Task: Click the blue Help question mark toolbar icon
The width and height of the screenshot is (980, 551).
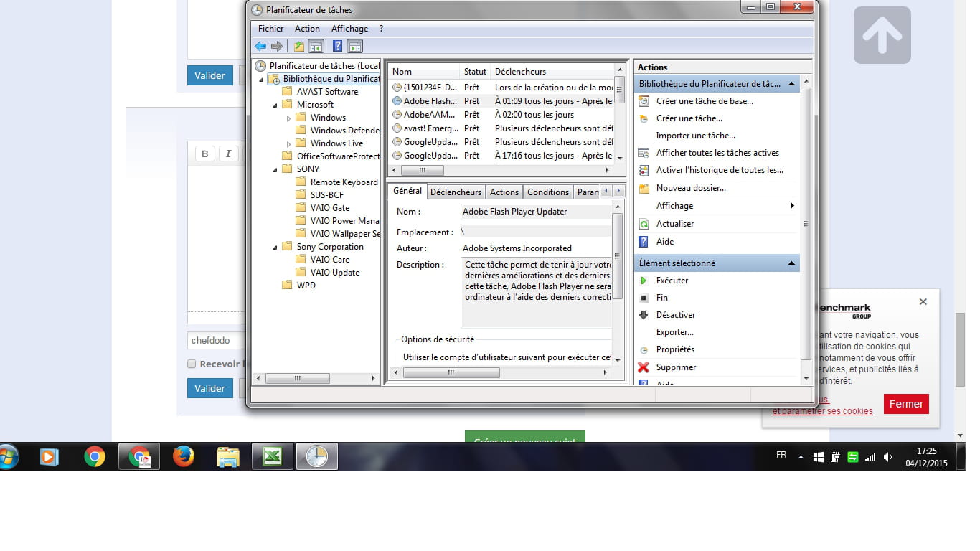Action: pyautogui.click(x=337, y=47)
